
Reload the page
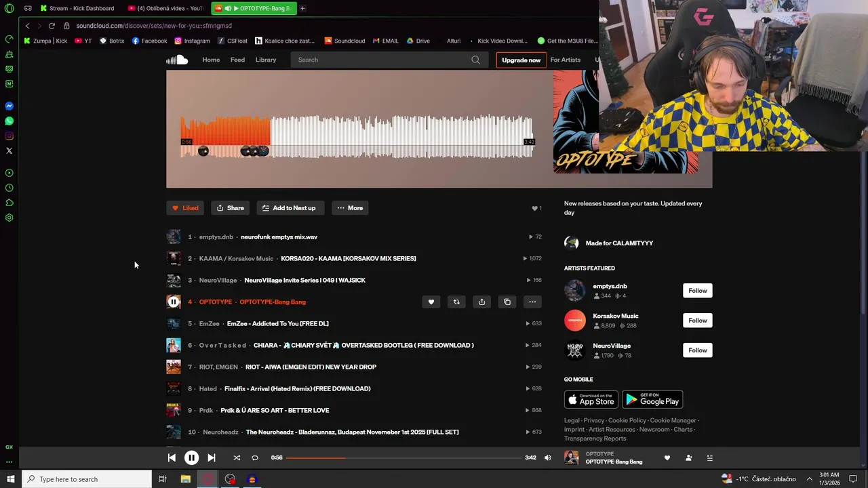click(52, 26)
